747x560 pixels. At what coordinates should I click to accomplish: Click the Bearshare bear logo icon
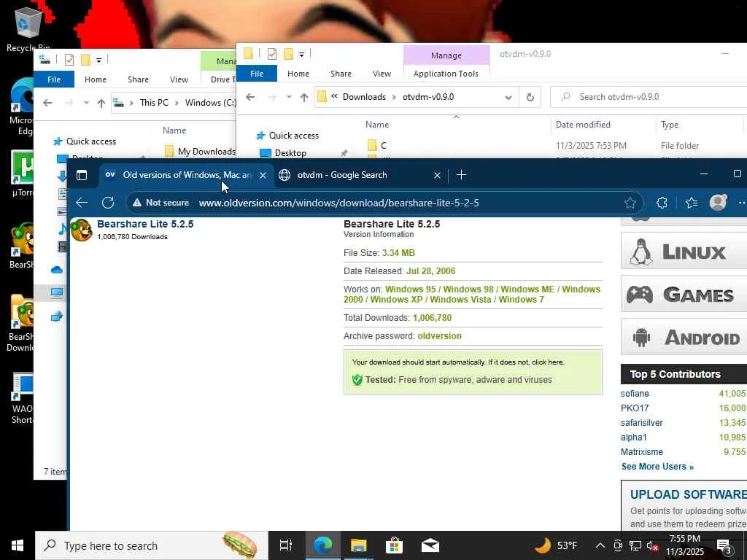tap(82, 230)
